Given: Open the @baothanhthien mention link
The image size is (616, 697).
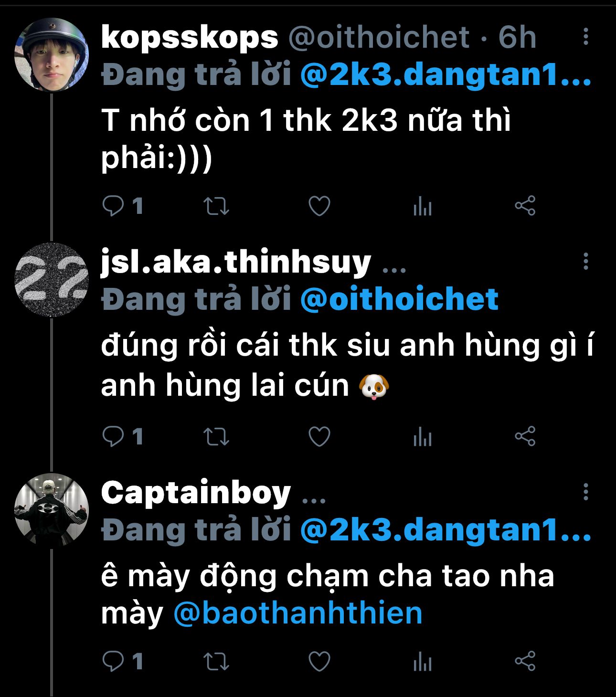Looking at the screenshot, I should (298, 613).
